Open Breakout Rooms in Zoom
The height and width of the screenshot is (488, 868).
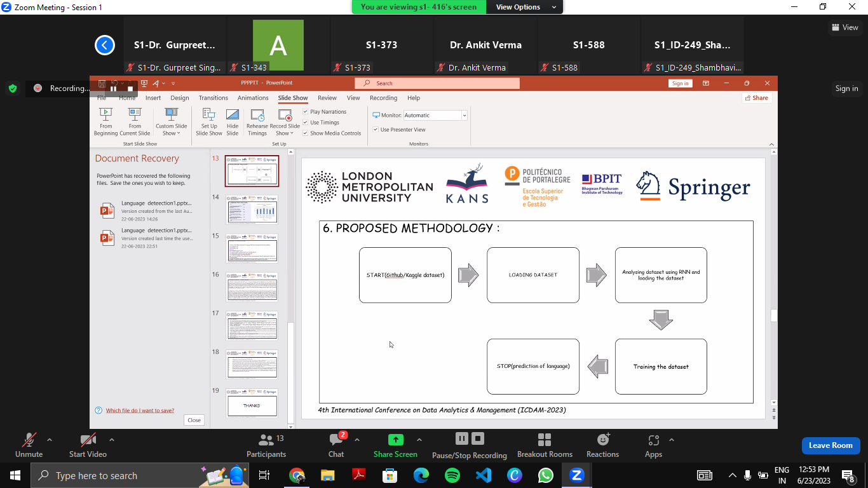tap(545, 445)
